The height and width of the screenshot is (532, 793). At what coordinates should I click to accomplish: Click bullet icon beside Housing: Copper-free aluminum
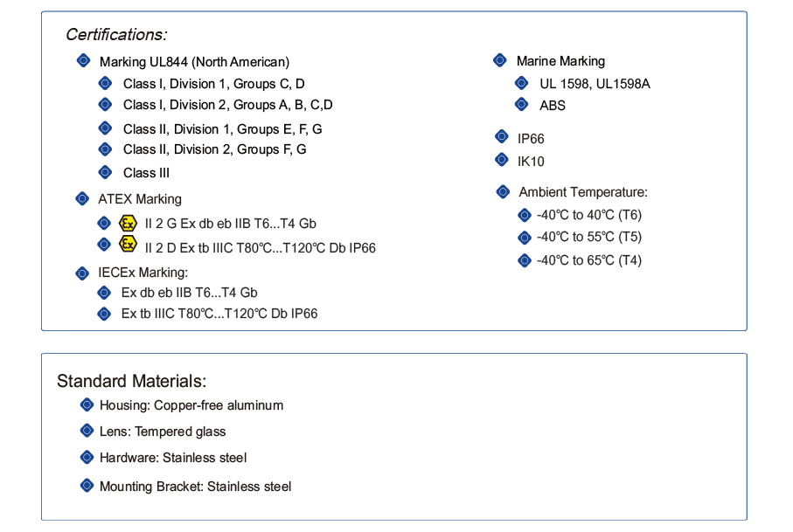click(x=87, y=404)
